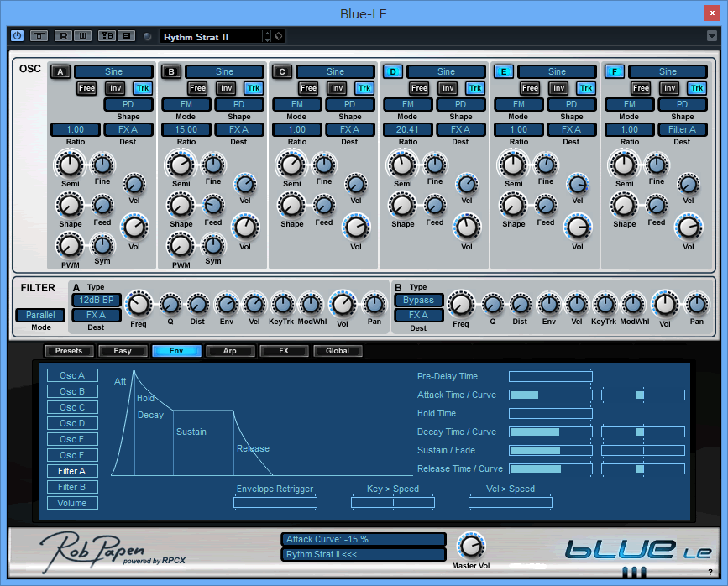Click oscillator A PWM knob
This screenshot has width=728, height=586.
(70, 246)
